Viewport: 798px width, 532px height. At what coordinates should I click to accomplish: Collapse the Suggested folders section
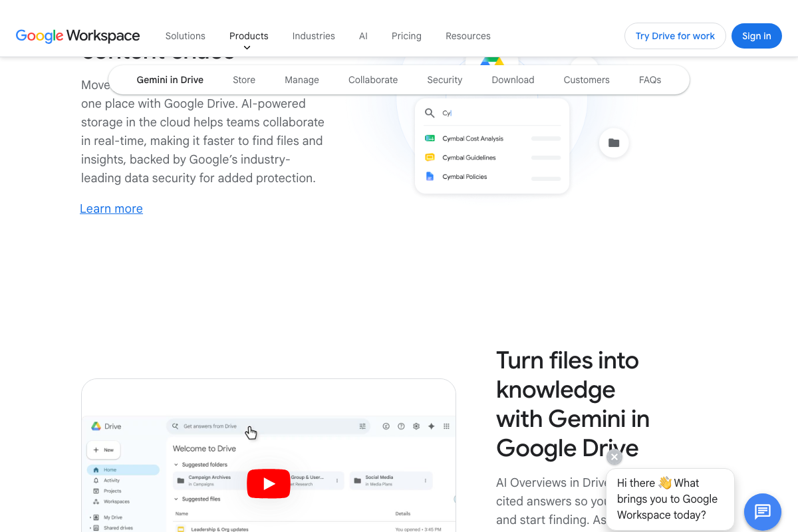(x=176, y=465)
